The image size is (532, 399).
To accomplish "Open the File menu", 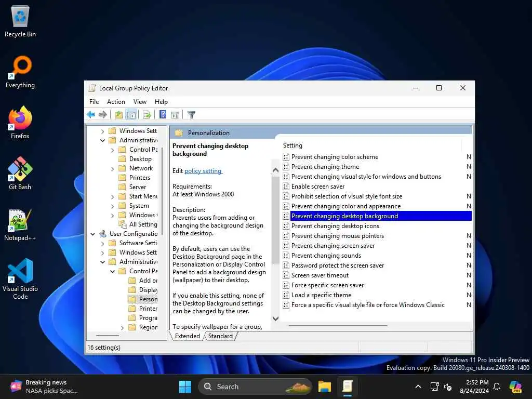I will click(94, 102).
